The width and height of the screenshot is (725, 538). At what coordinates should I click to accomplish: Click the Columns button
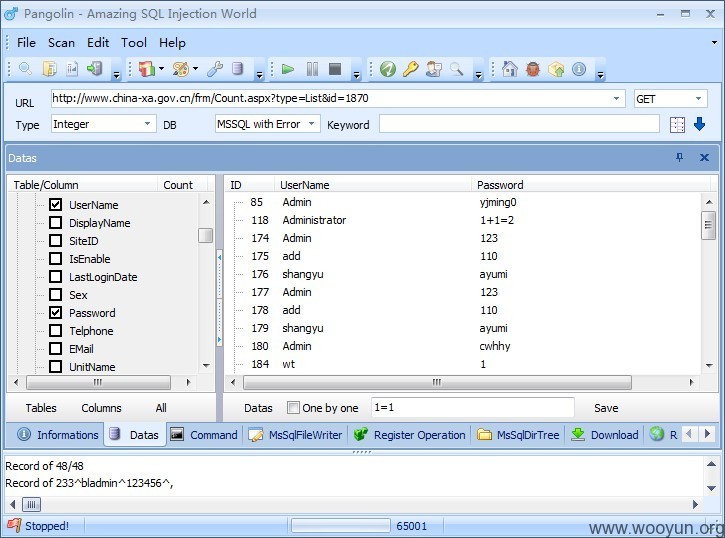click(x=101, y=408)
